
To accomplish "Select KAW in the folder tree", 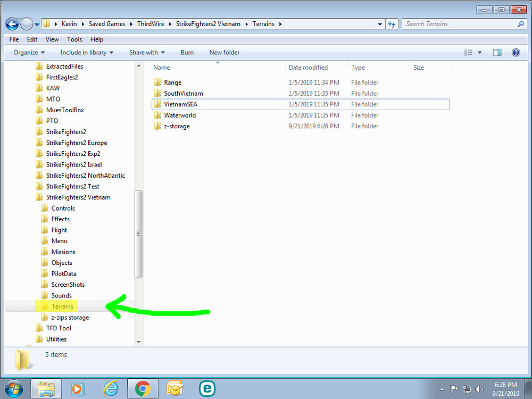I will (53, 88).
